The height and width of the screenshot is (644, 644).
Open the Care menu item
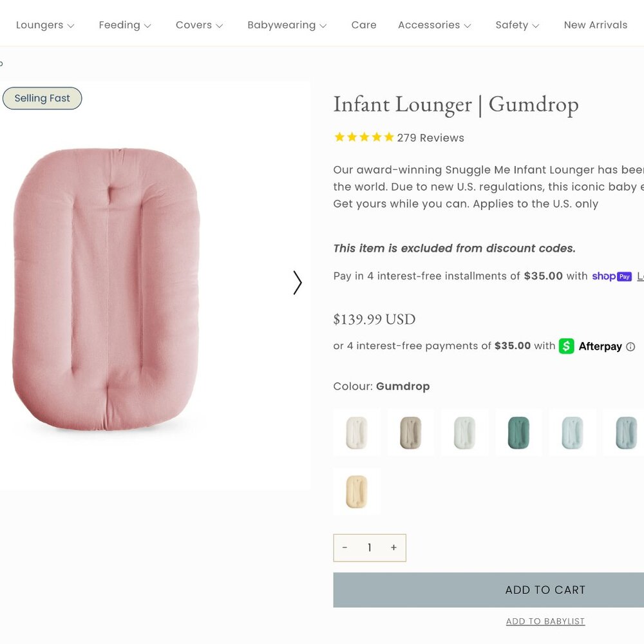(x=363, y=25)
